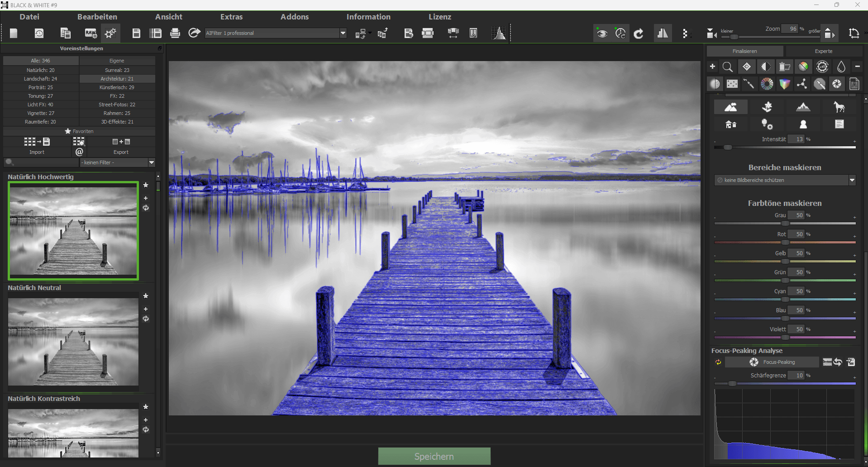Viewport: 868px width, 467px height.
Task: Open the 'keinen Filter' dropdown arrow
Action: tap(152, 162)
